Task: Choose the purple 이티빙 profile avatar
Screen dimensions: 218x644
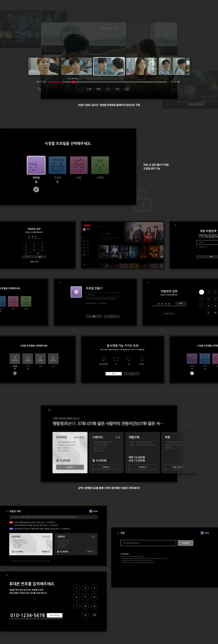Action: tap(36, 165)
